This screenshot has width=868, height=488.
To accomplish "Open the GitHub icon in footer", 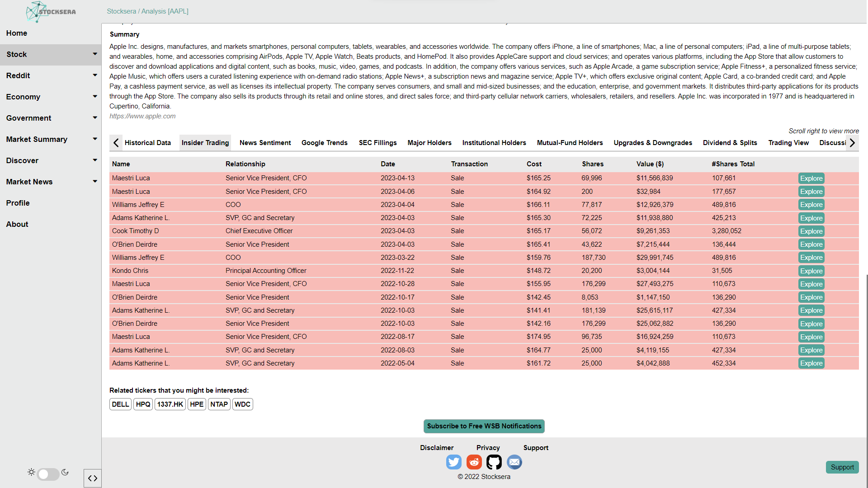I will tap(494, 462).
